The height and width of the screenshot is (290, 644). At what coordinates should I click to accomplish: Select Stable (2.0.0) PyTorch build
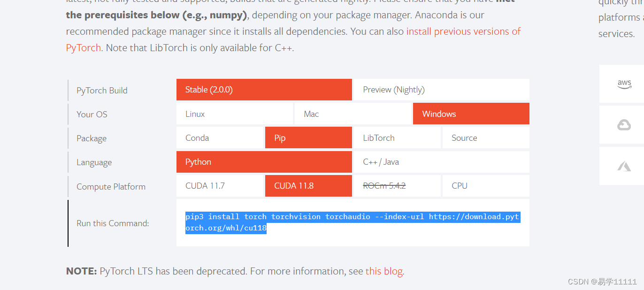pyautogui.click(x=264, y=90)
